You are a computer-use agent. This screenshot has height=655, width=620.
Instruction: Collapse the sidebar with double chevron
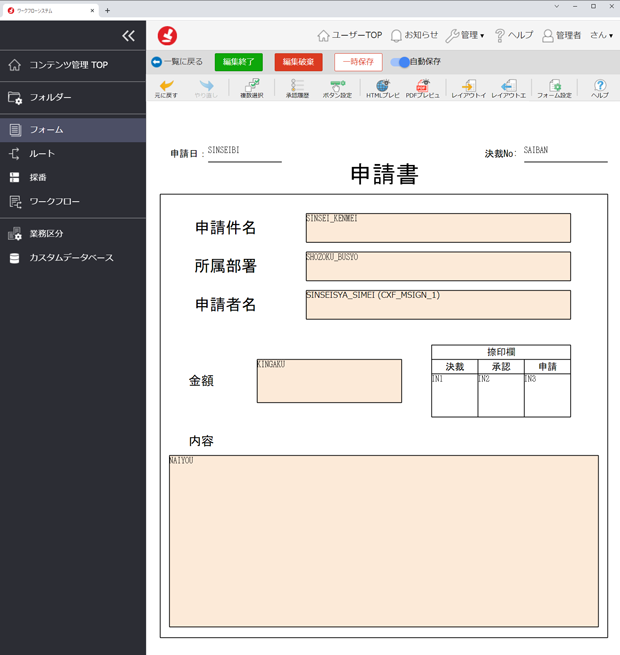coord(128,36)
